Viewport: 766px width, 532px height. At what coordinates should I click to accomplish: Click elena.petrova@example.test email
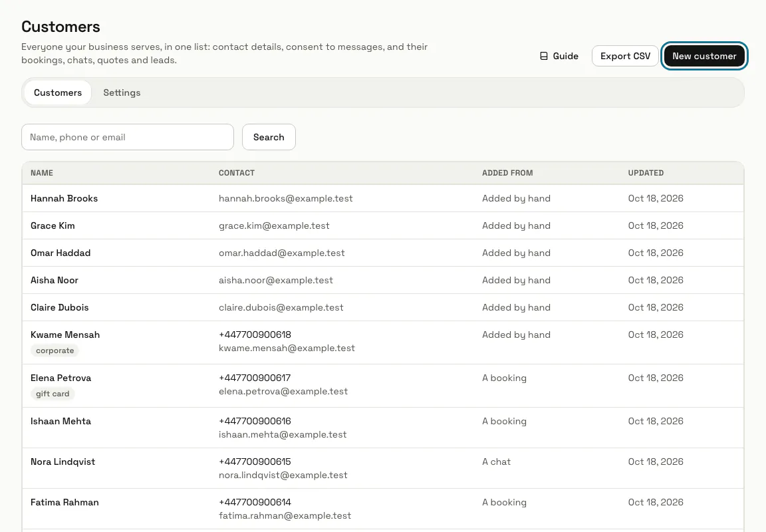tap(283, 391)
